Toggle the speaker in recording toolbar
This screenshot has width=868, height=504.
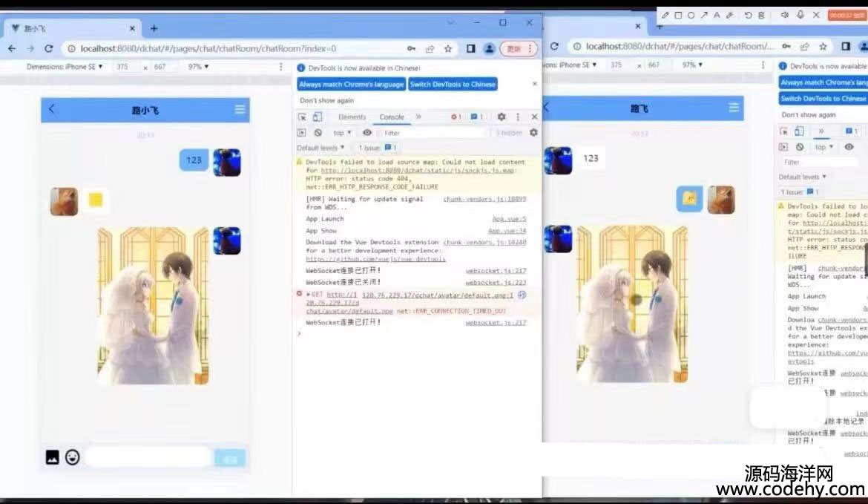click(x=784, y=15)
